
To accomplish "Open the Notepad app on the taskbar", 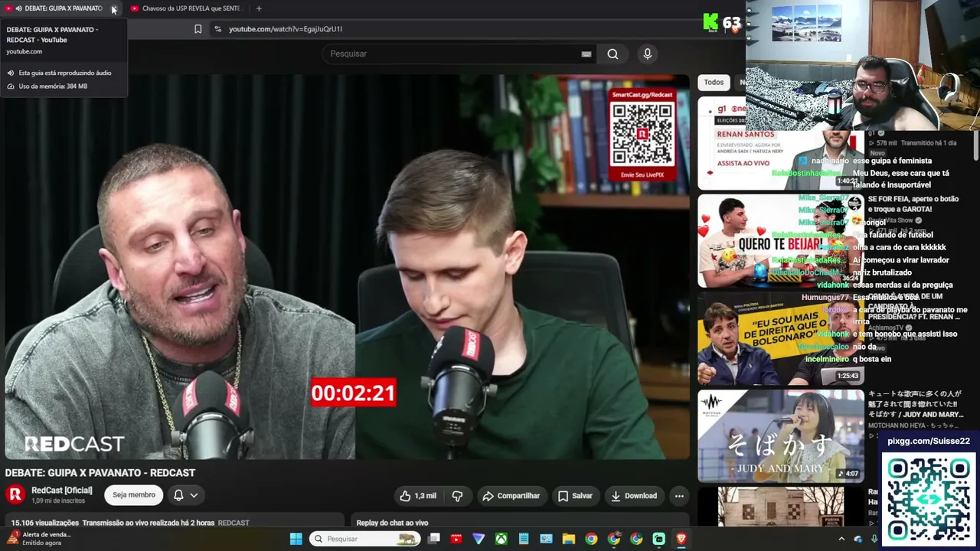I will [524, 539].
